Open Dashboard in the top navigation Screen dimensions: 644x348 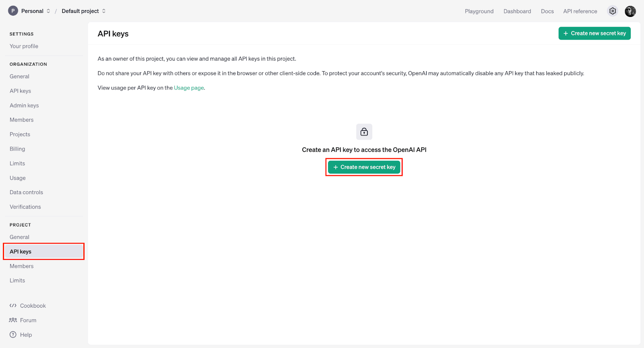pyautogui.click(x=517, y=11)
